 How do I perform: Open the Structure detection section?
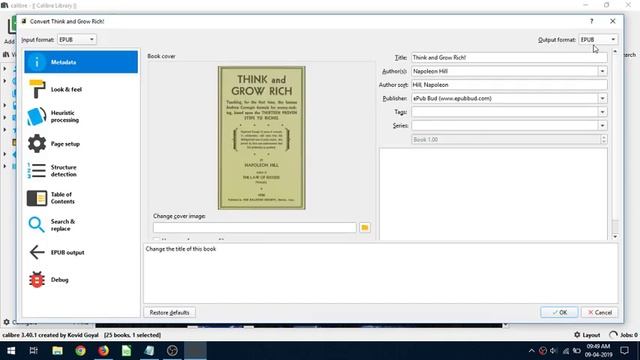click(81, 171)
